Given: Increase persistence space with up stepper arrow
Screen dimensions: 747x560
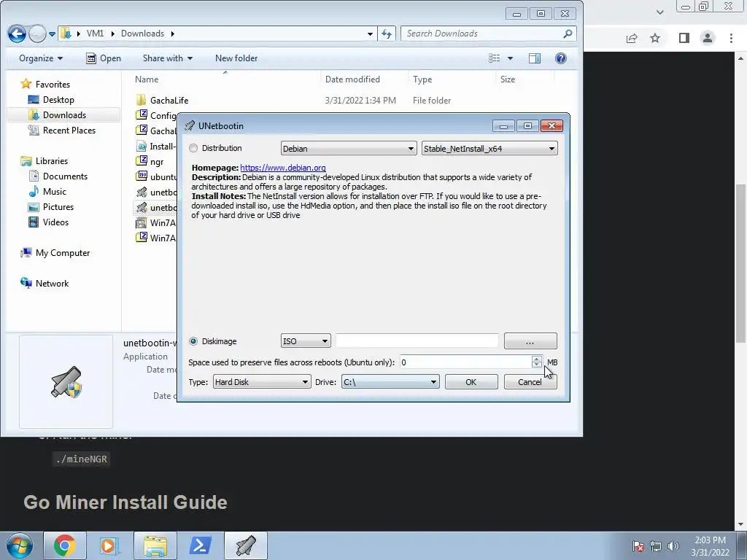Looking at the screenshot, I should (x=537, y=359).
